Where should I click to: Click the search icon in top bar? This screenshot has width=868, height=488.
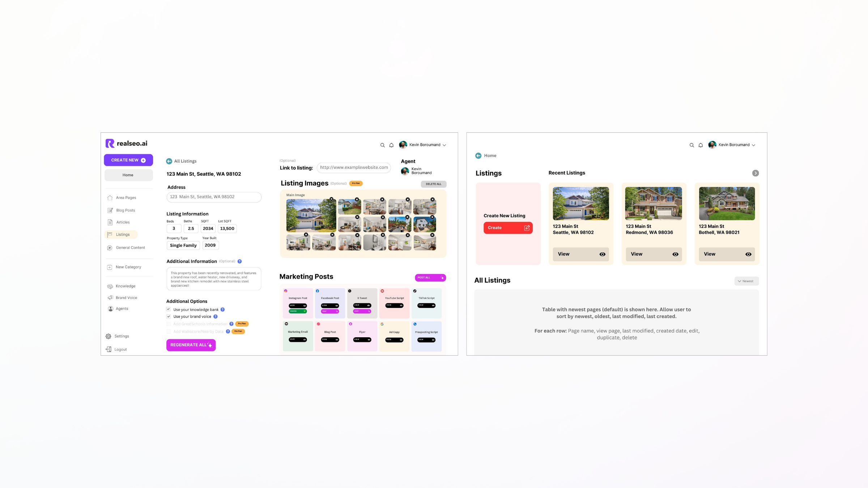point(382,145)
